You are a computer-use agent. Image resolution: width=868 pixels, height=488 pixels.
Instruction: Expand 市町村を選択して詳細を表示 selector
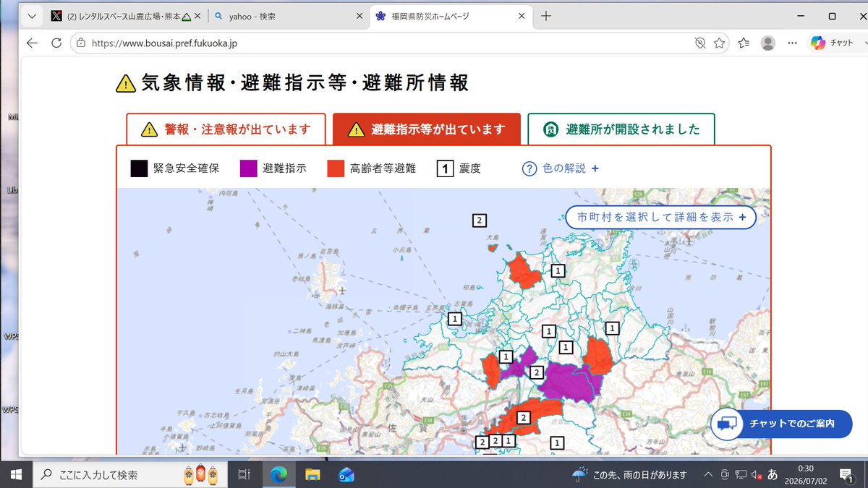pos(660,217)
